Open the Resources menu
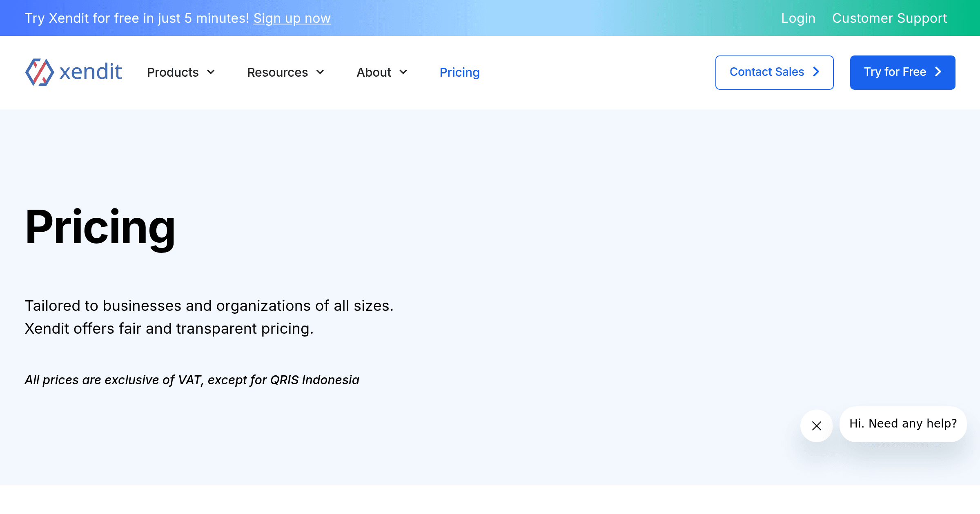The image size is (980, 514). click(278, 72)
